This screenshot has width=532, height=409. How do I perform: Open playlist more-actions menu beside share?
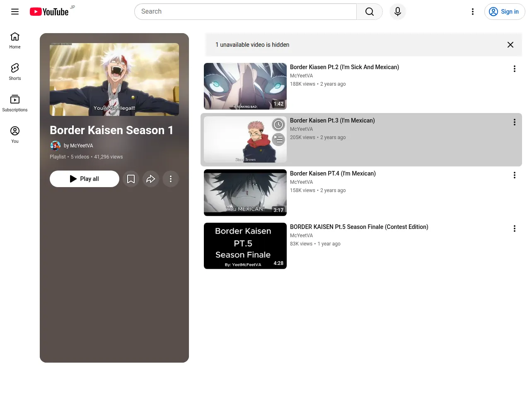coord(171,179)
